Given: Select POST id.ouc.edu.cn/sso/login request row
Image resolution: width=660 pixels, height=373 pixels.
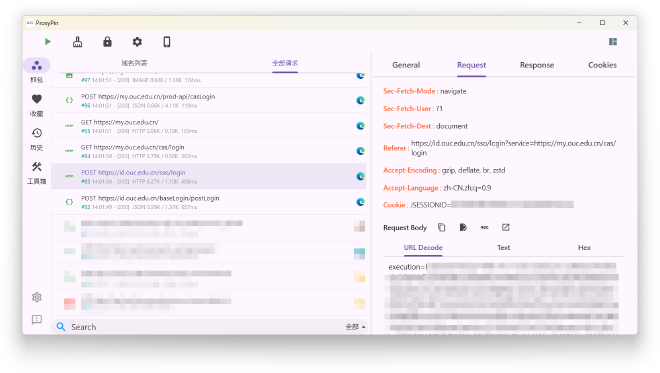Looking at the screenshot, I should click(209, 176).
